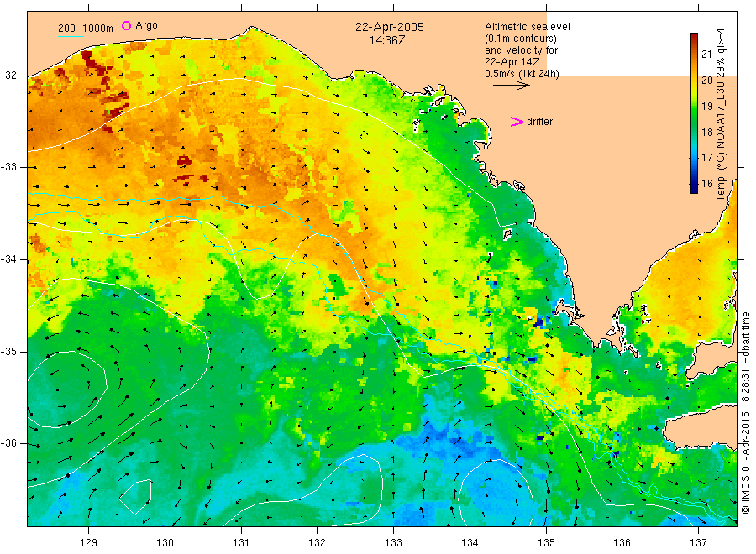The height and width of the screenshot is (554, 756).
Task: Click the longitude axis label '130'
Action: pos(165,542)
